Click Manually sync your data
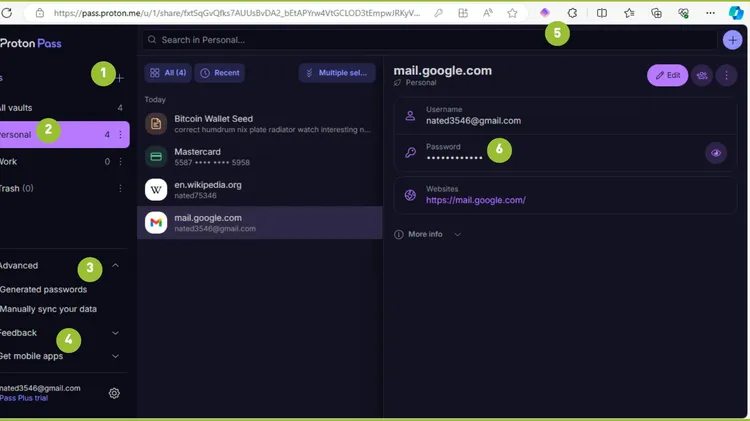This screenshot has width=750, height=421. click(x=48, y=309)
